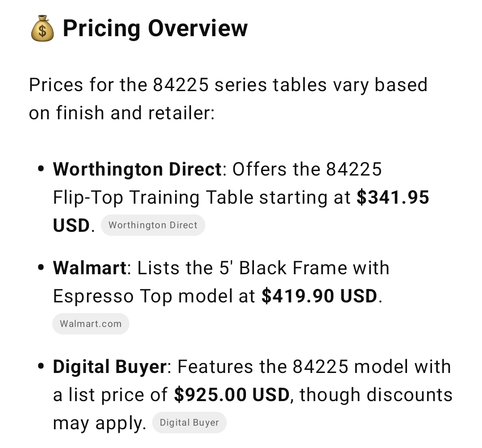
Task: Click the intro sentence about 84225 series tables
Action: tap(228, 85)
